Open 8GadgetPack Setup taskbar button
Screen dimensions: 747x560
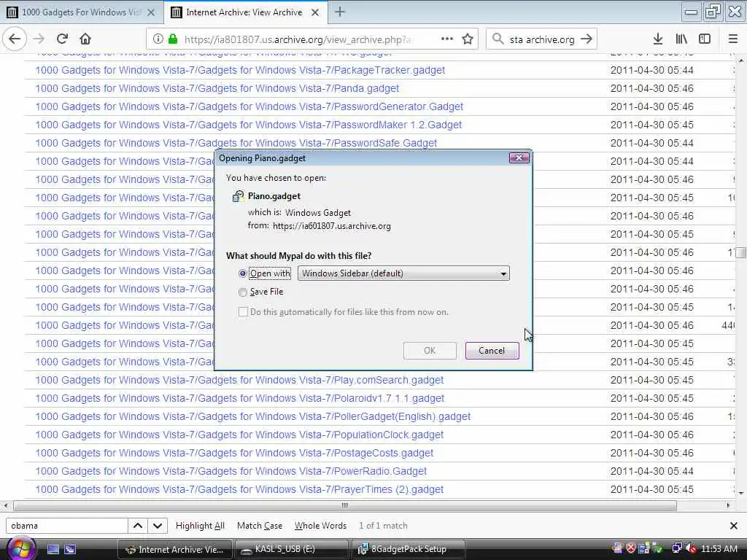pos(409,550)
